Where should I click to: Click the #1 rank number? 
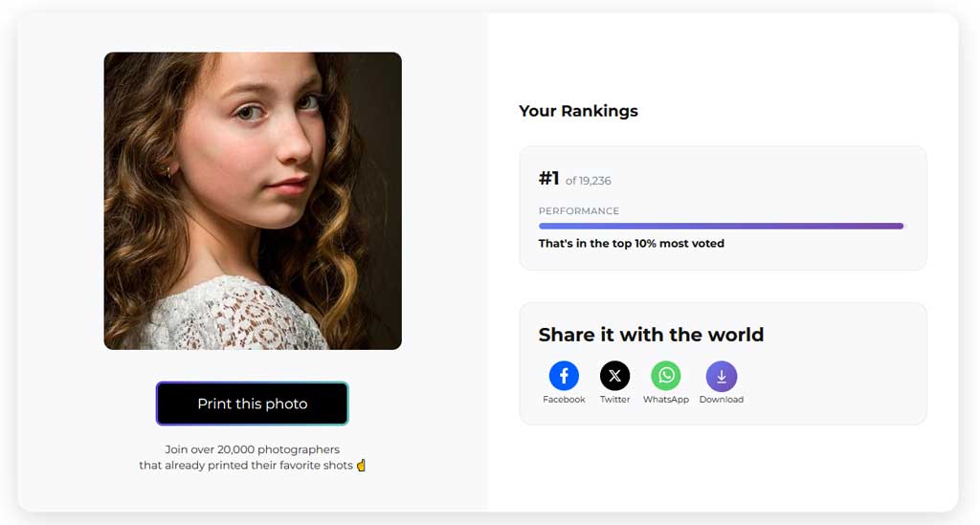click(x=548, y=179)
